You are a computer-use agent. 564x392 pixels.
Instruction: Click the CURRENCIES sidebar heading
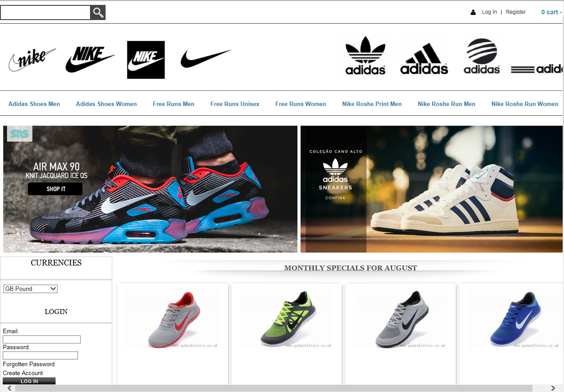coord(56,263)
